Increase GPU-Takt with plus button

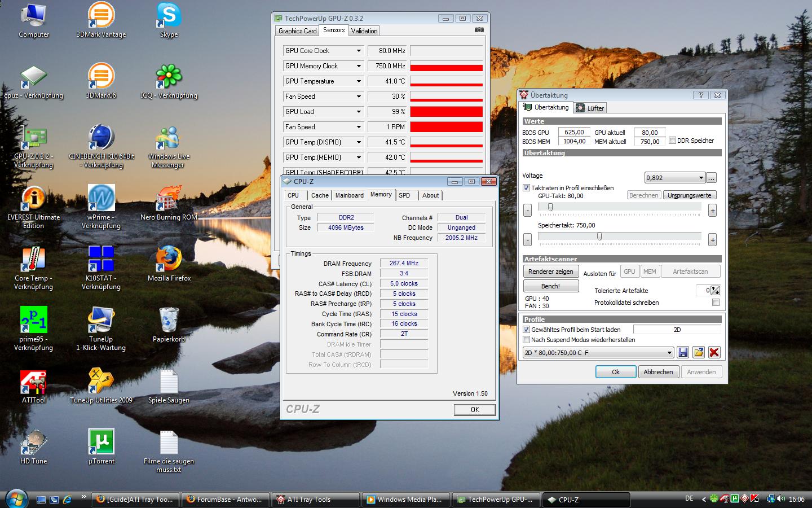click(713, 211)
